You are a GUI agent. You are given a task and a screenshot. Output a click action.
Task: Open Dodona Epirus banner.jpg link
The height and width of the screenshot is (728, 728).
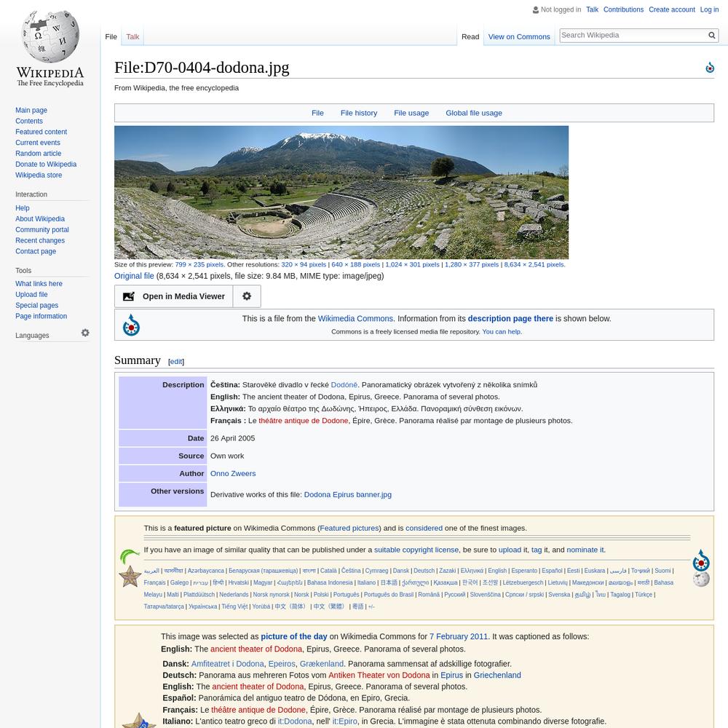tap(348, 494)
